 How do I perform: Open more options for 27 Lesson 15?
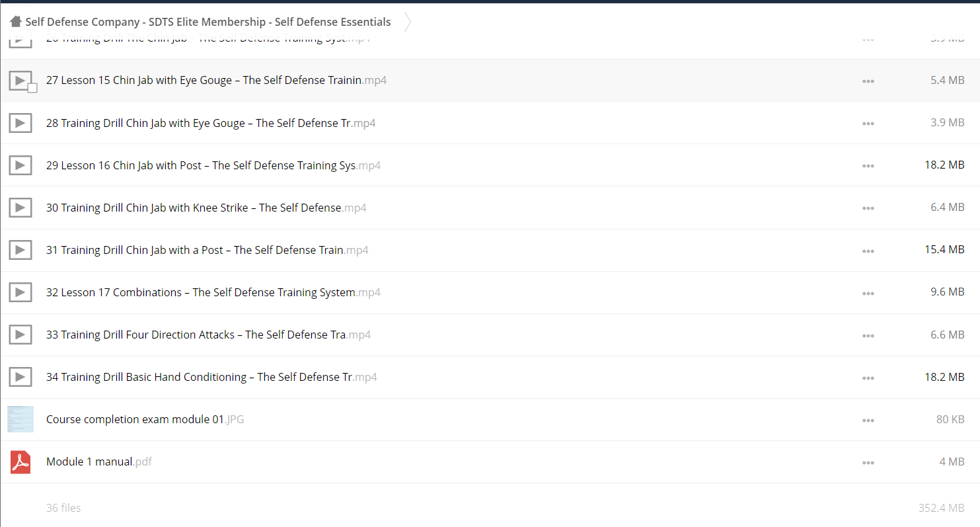(868, 81)
